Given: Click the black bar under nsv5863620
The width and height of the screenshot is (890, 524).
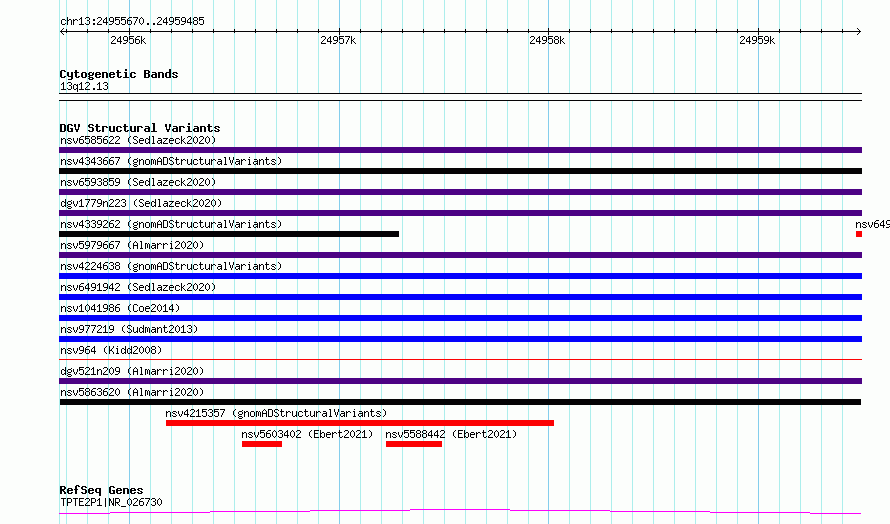Looking at the screenshot, I should (460, 402).
